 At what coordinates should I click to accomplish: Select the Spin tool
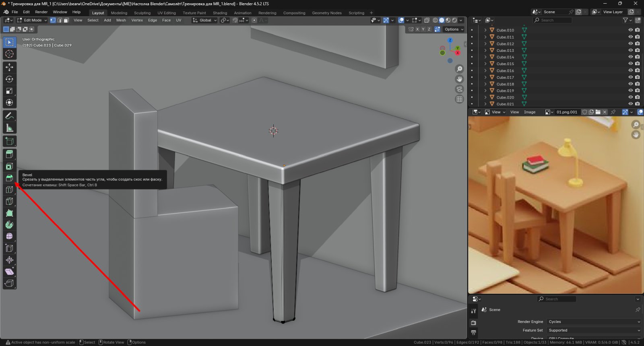pos(10,225)
